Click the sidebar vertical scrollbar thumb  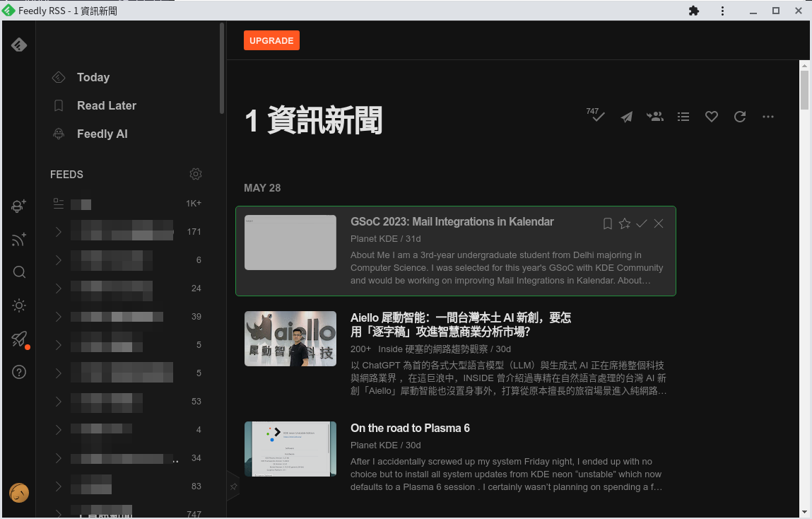coord(222,68)
